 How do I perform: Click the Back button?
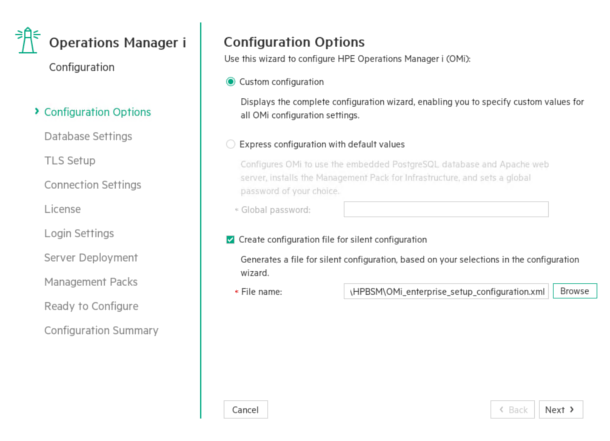click(x=512, y=410)
